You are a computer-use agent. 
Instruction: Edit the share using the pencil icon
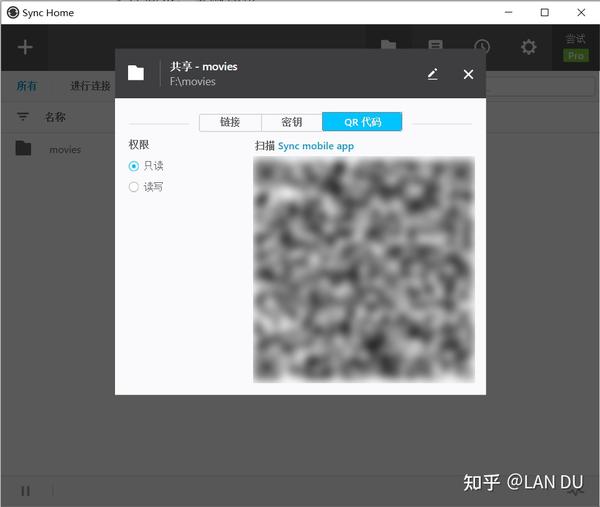pyautogui.click(x=433, y=74)
